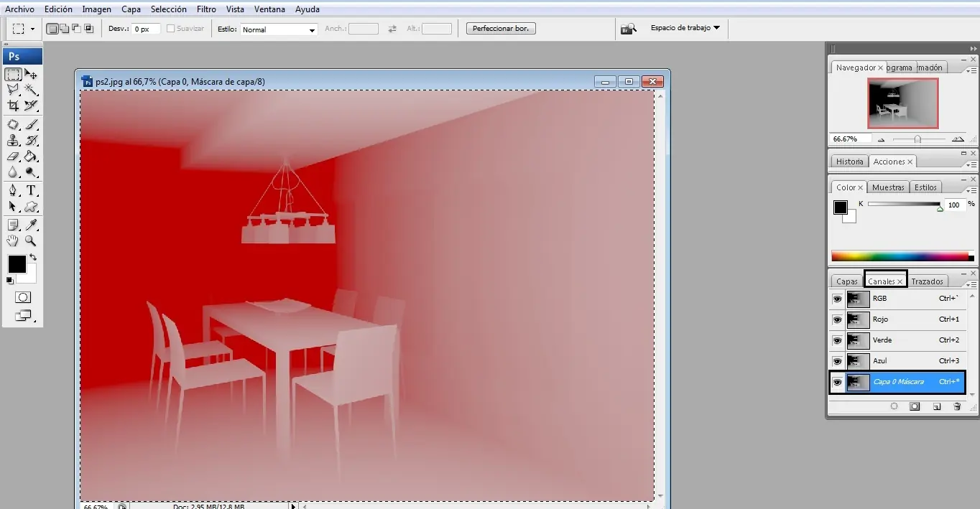Viewport: 980px width, 509px height.
Task: Open Canales panel options menu
Action: (x=971, y=285)
